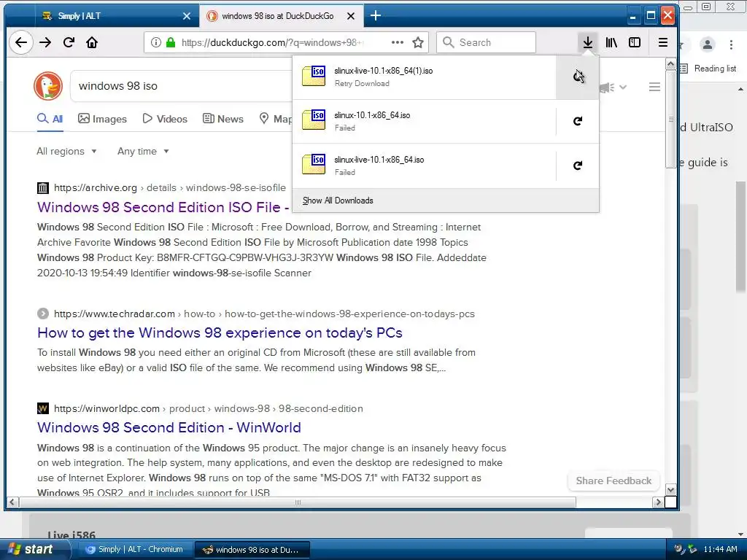Click the address bar URL
The height and width of the screenshot is (560, 747).
[273, 42]
